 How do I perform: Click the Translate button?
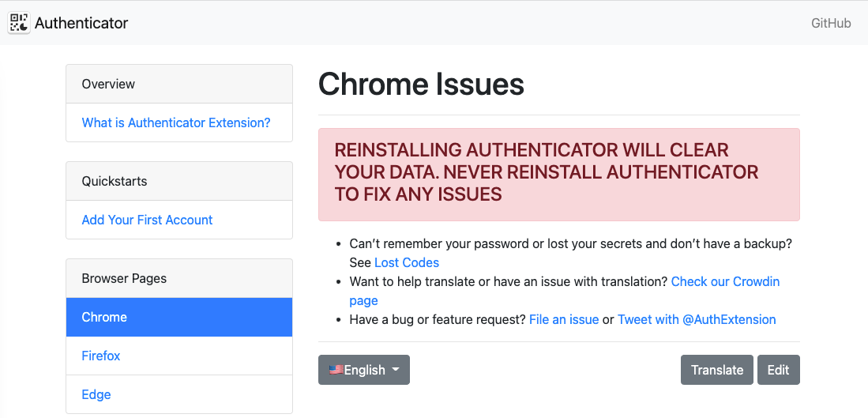[717, 370]
